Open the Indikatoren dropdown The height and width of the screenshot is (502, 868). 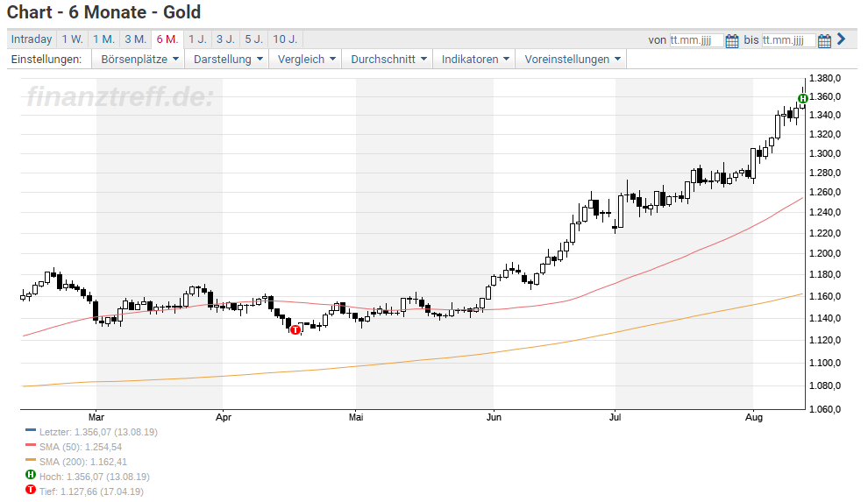click(475, 60)
